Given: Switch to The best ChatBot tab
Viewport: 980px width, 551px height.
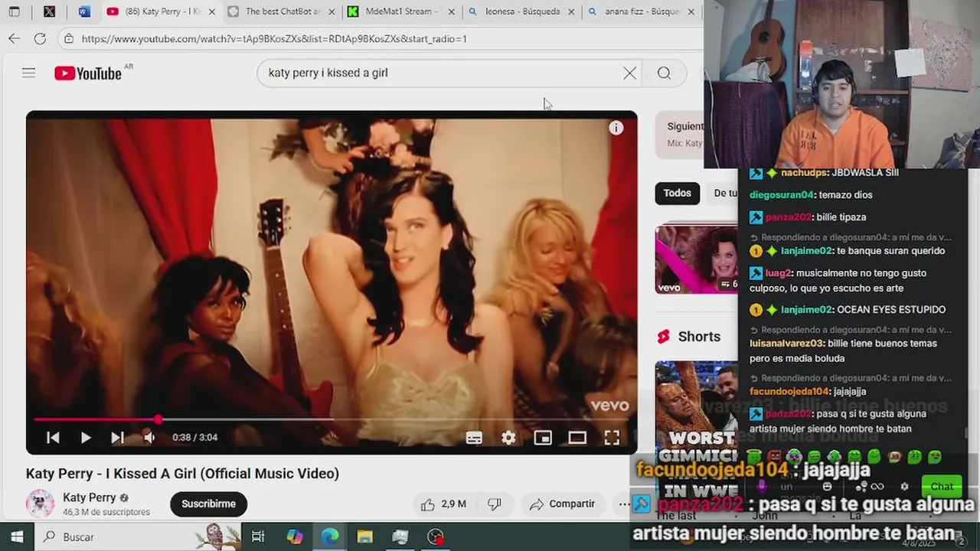Looking at the screenshot, I should [x=282, y=11].
